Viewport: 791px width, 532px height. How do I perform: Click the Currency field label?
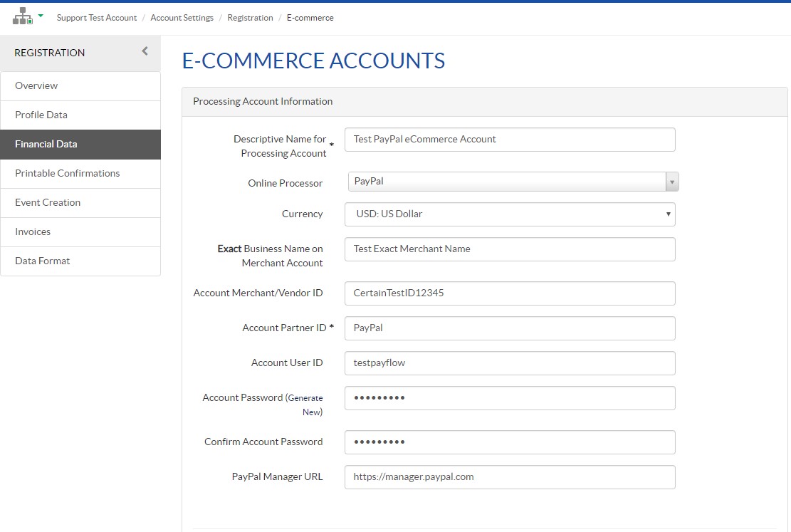[302, 214]
